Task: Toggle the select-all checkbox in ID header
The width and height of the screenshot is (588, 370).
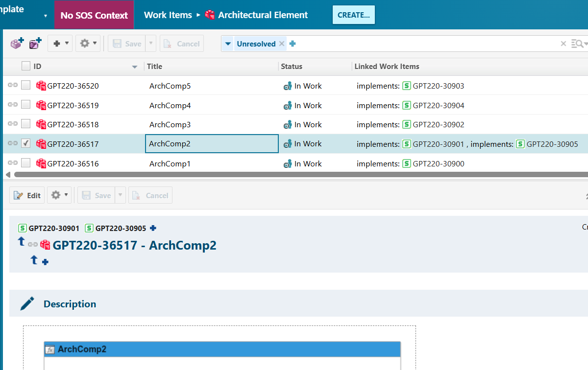Action: coord(26,66)
